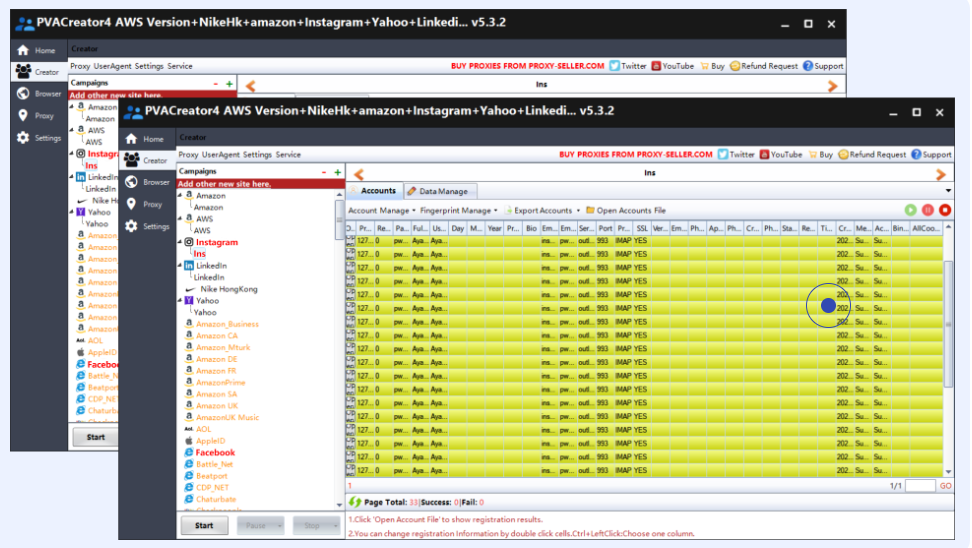This screenshot has width=972, height=548.
Task: Open the Export Accounts dropdown
Action: (542, 210)
